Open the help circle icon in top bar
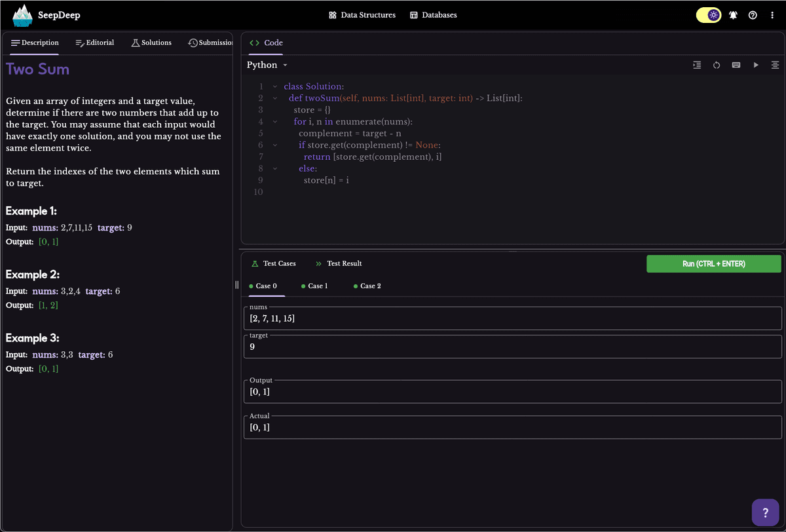This screenshot has height=532, width=786. click(753, 15)
